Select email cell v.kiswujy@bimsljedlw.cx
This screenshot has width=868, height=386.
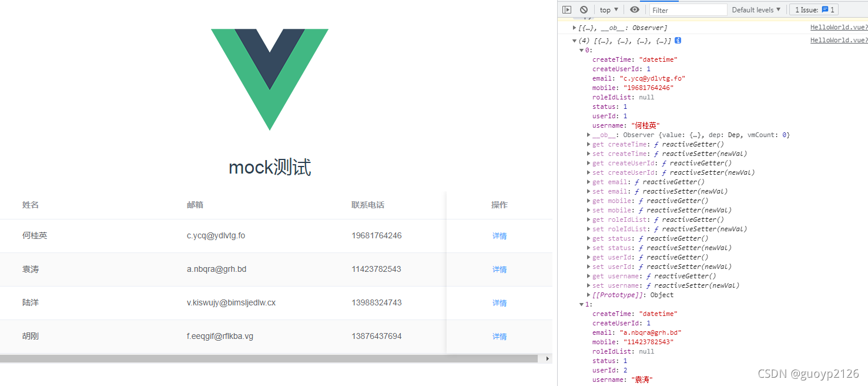[x=231, y=302]
